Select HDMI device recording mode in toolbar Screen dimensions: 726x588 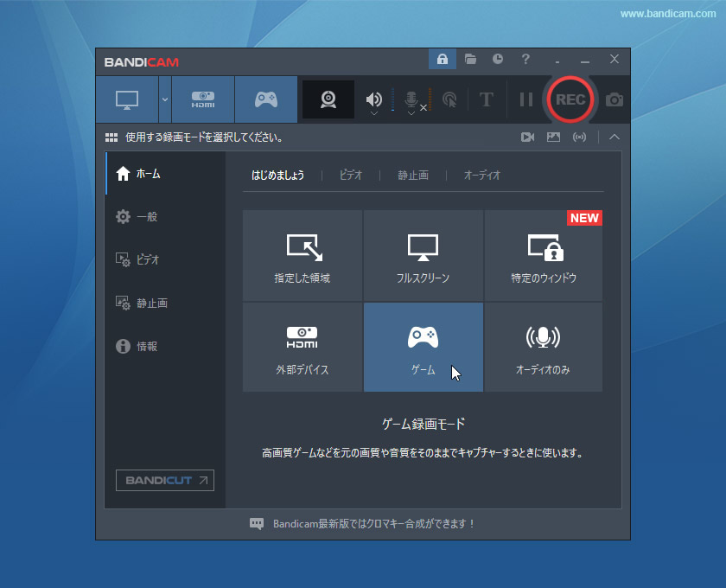[203, 99]
